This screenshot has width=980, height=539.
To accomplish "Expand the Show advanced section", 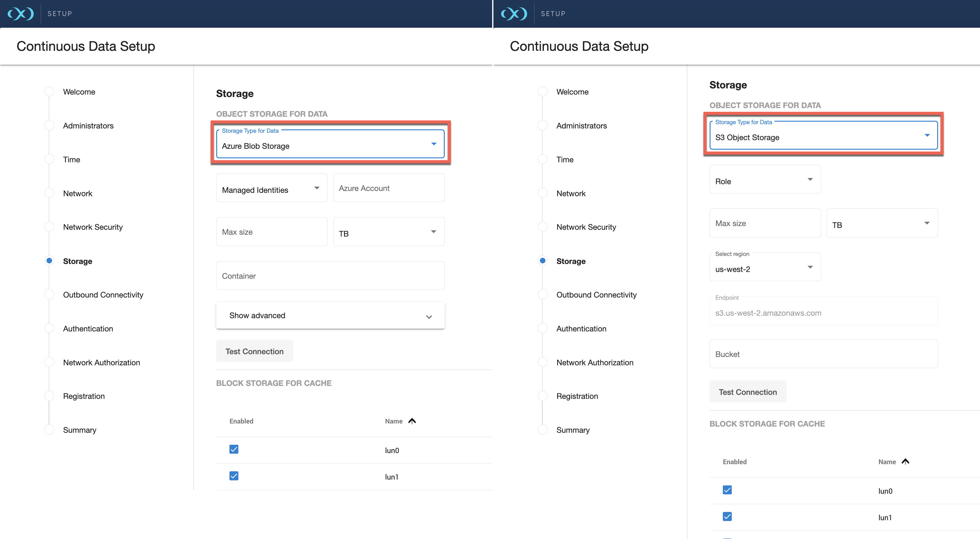I will pyautogui.click(x=330, y=316).
